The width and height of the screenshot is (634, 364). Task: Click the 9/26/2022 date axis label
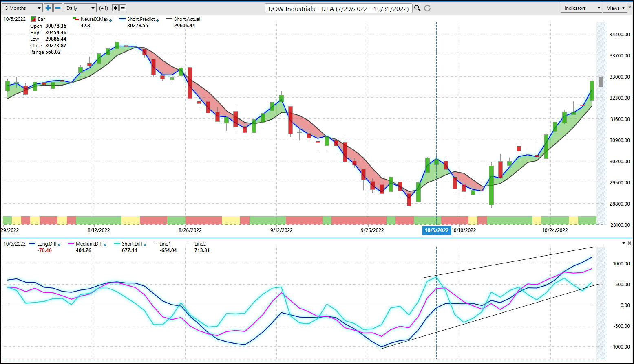tap(372, 230)
